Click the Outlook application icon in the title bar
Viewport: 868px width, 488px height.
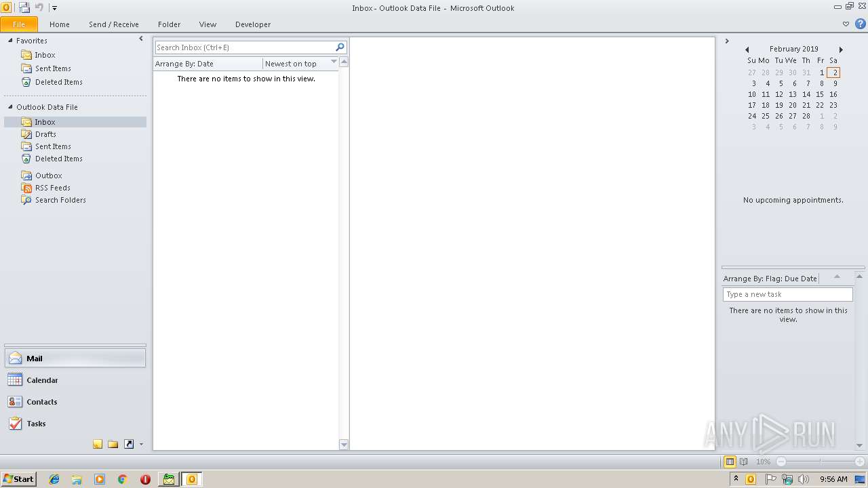(6, 7)
